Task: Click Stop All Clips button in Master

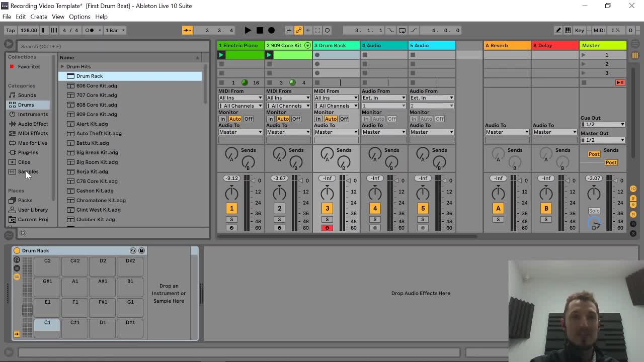Action: click(x=584, y=82)
